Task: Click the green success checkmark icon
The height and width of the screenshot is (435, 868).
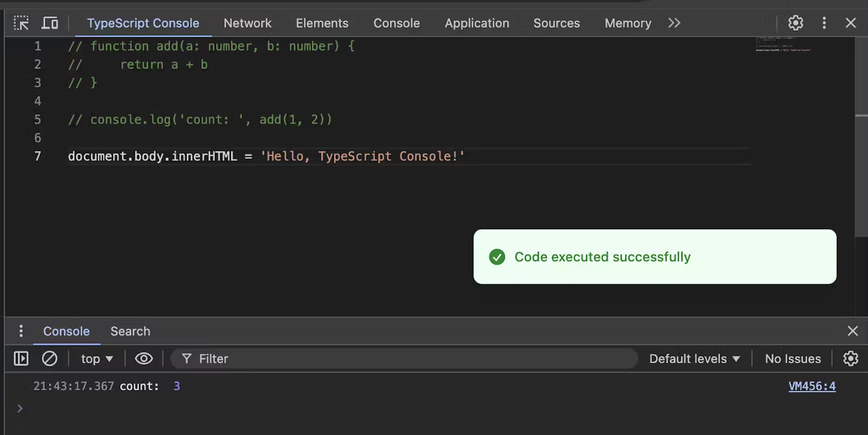Action: point(497,257)
